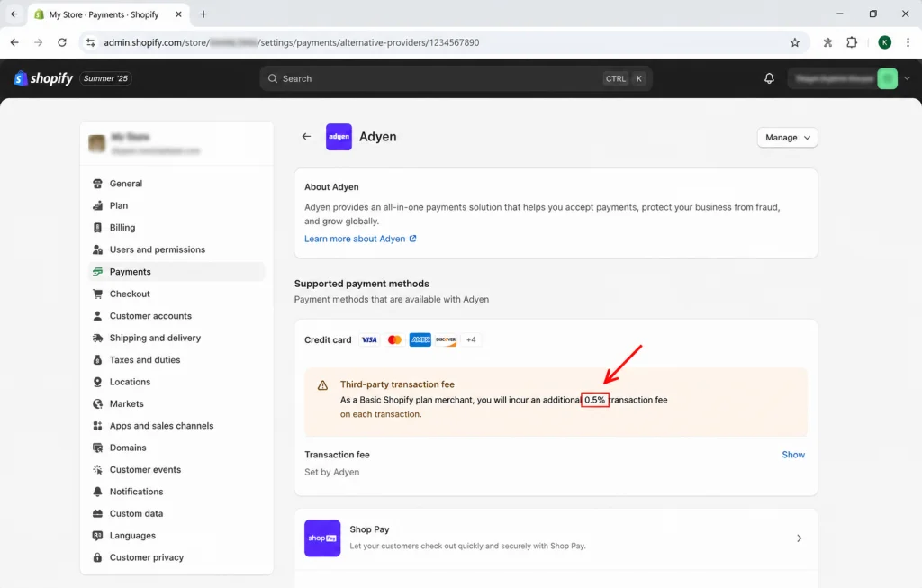Image resolution: width=922 pixels, height=588 pixels.
Task: Expand the store account menu chevron
Action: pyautogui.click(x=907, y=78)
